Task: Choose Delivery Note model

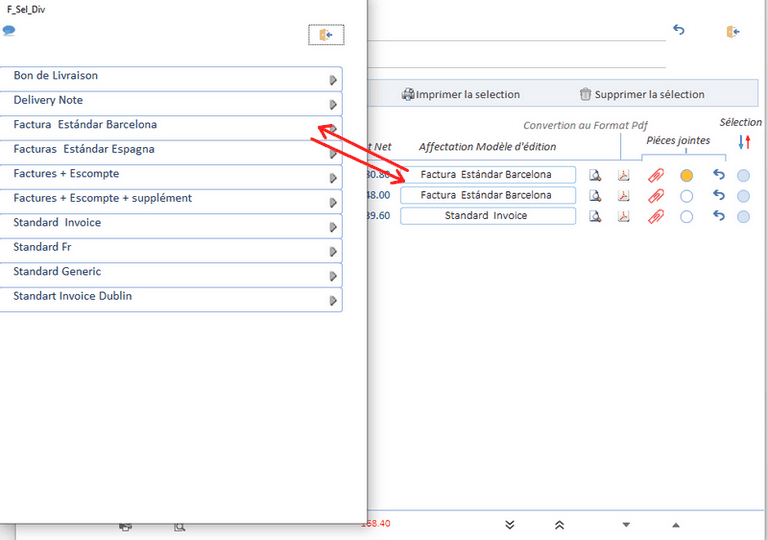Action: tap(170, 103)
